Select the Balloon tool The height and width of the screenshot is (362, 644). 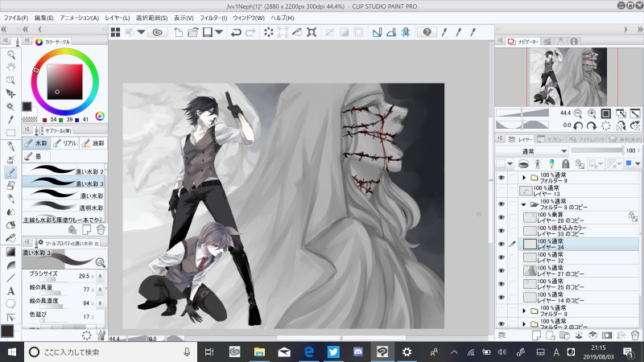[x=10, y=304]
